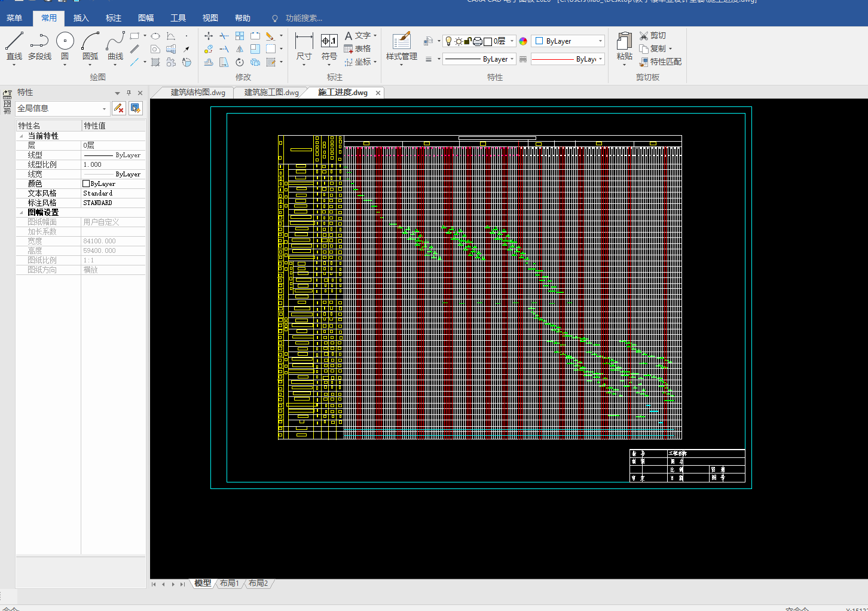The image size is (868, 611).
Task: Click the 坐标 coordinate button
Action: pos(357,62)
